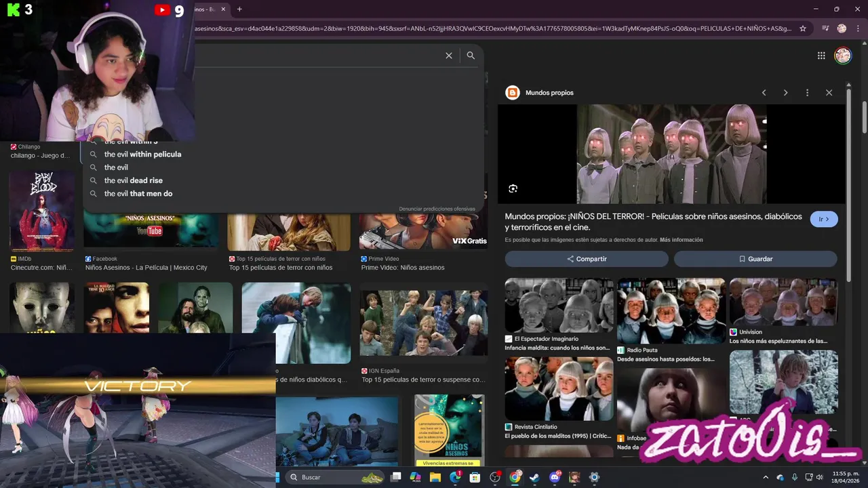Click Denunciar predicciones ofensivas link

coord(437,209)
